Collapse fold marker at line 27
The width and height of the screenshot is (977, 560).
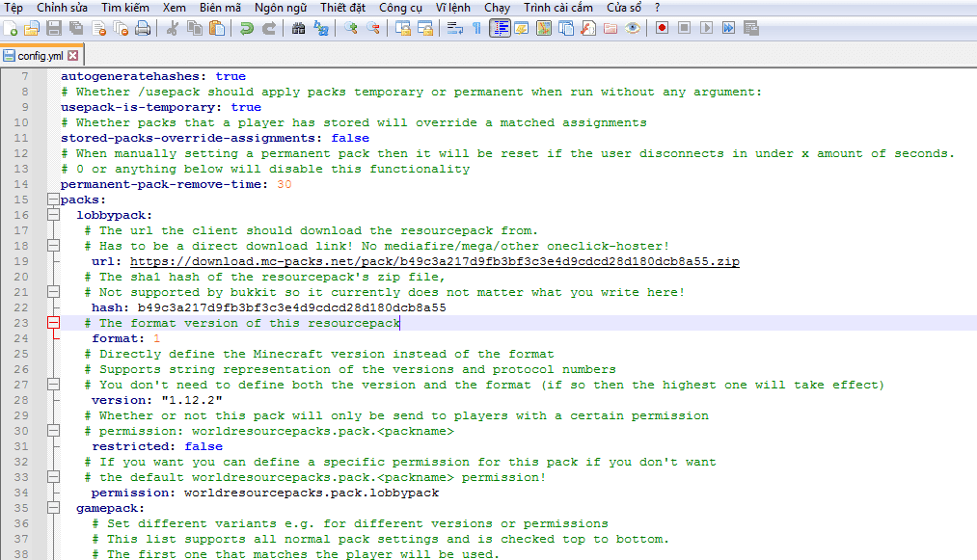(54, 385)
